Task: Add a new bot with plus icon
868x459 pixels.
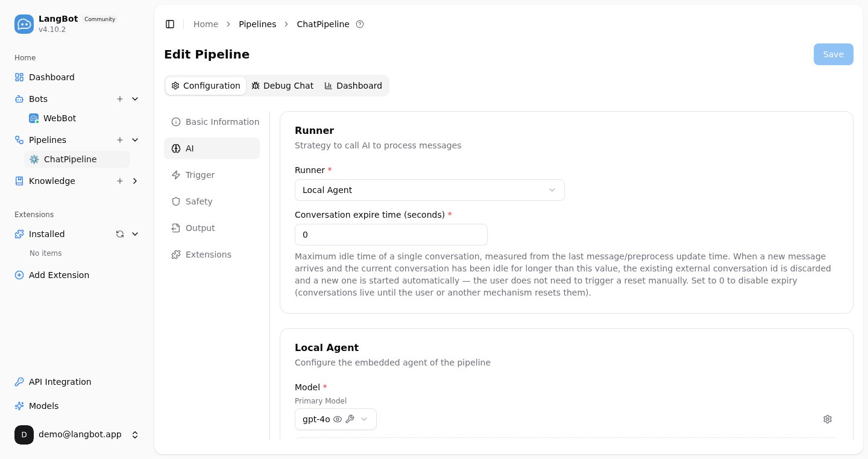Action: 120,99
